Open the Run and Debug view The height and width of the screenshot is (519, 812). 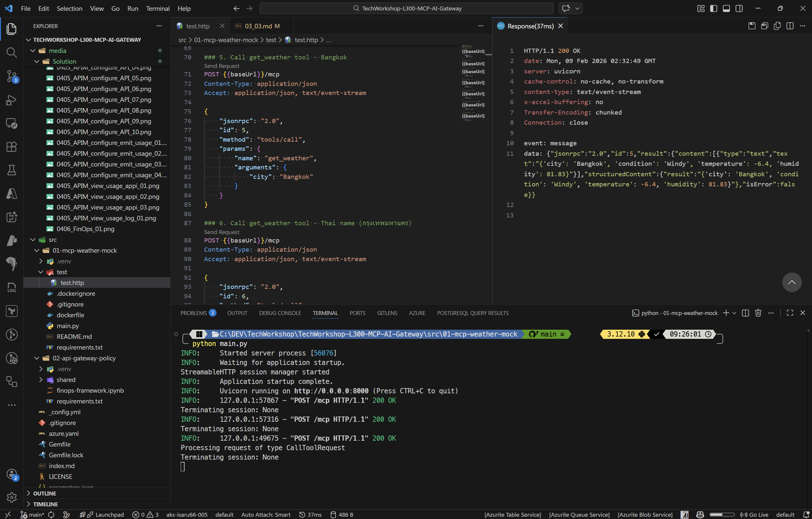point(11,100)
